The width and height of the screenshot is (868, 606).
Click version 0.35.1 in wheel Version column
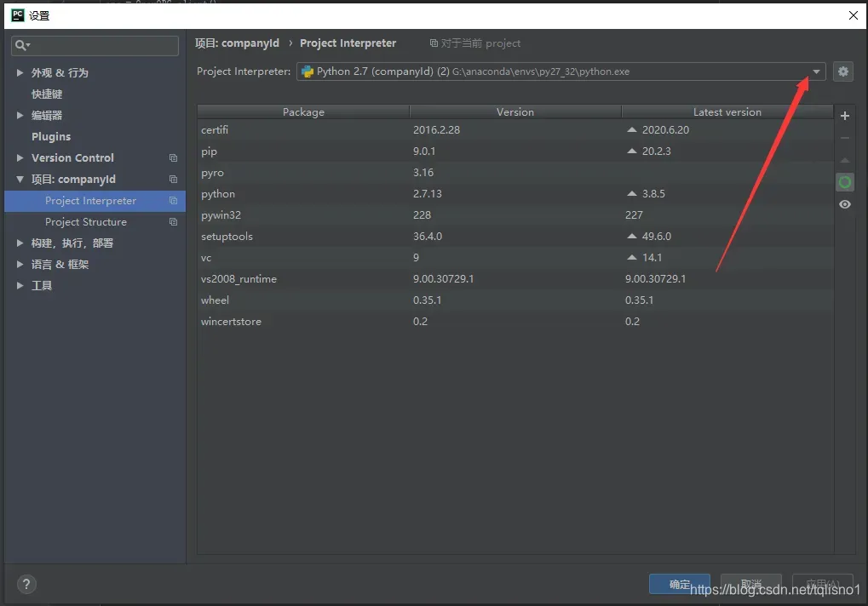(427, 300)
